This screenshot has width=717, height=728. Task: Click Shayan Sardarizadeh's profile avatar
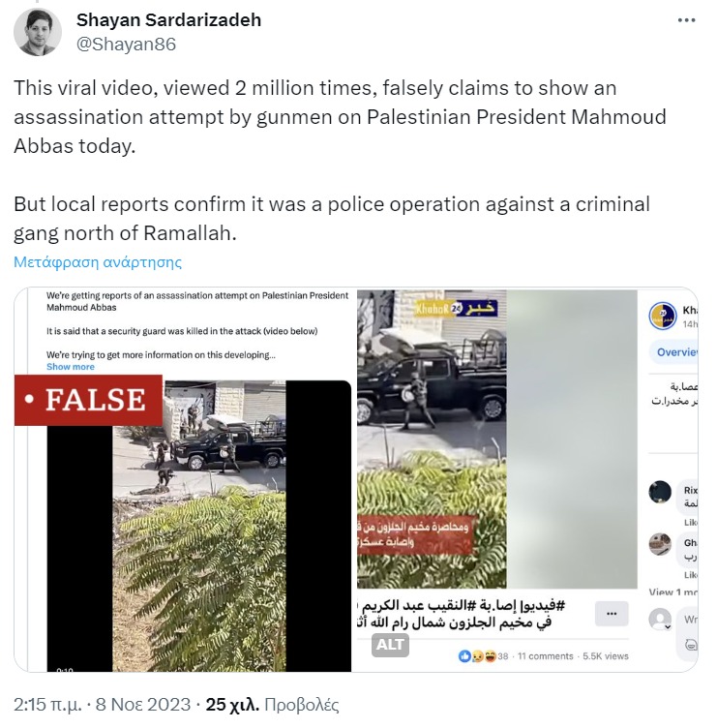[38, 32]
